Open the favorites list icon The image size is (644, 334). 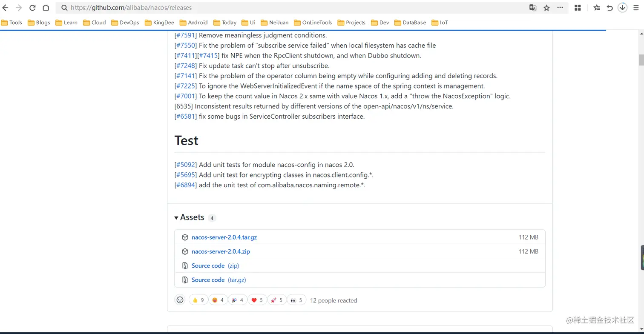[x=597, y=8]
